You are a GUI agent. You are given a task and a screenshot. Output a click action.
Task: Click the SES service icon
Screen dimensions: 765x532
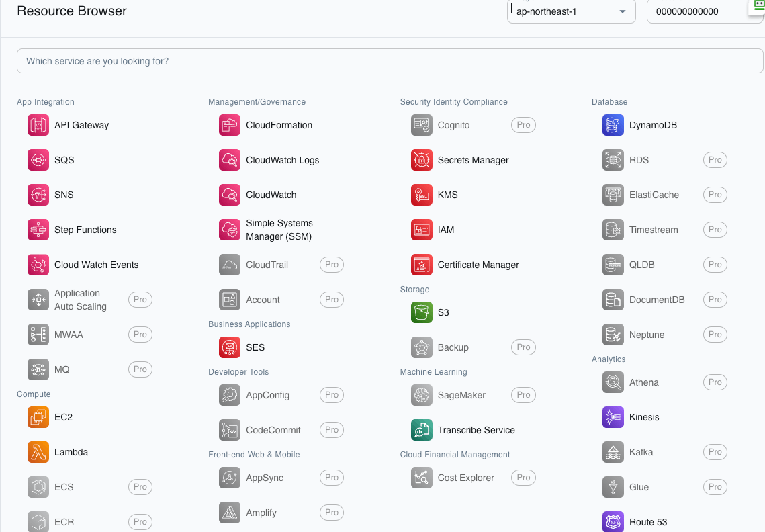pyautogui.click(x=230, y=347)
